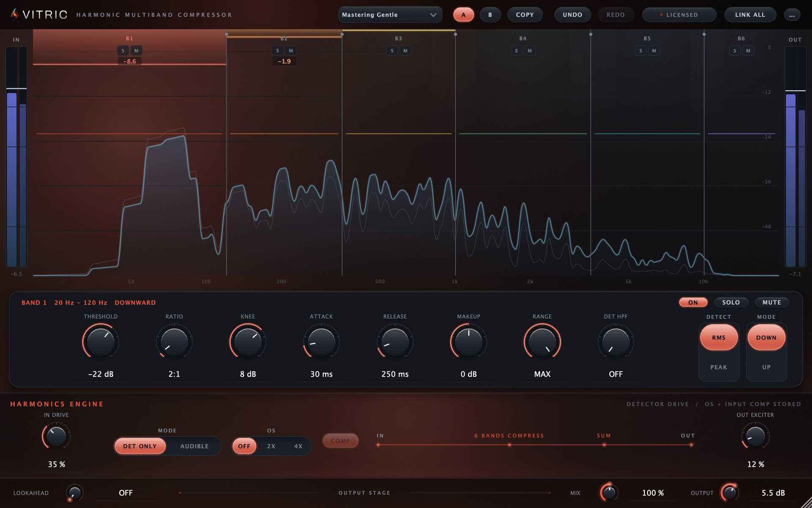The image size is (812, 508).
Task: Click the threshold value -22 dB
Action: (x=101, y=374)
